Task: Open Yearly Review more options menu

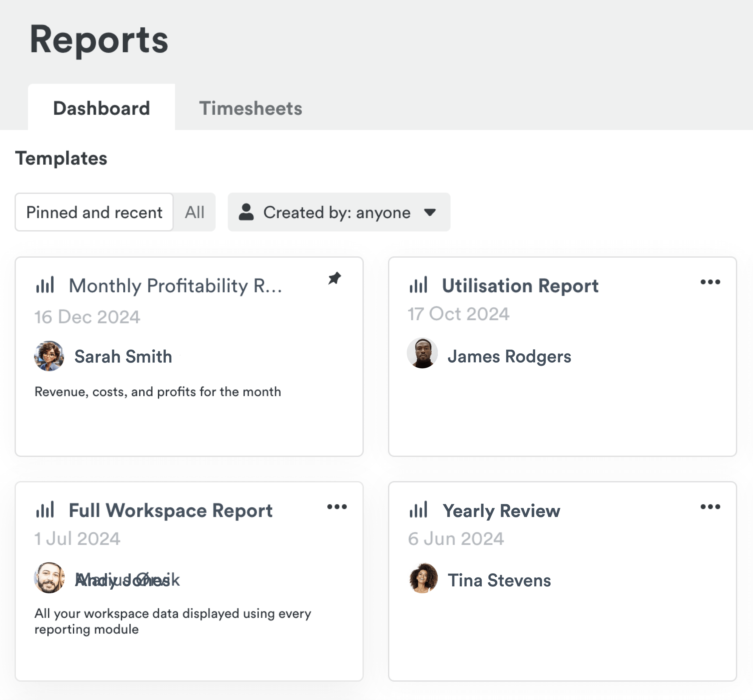Action: [x=710, y=507]
